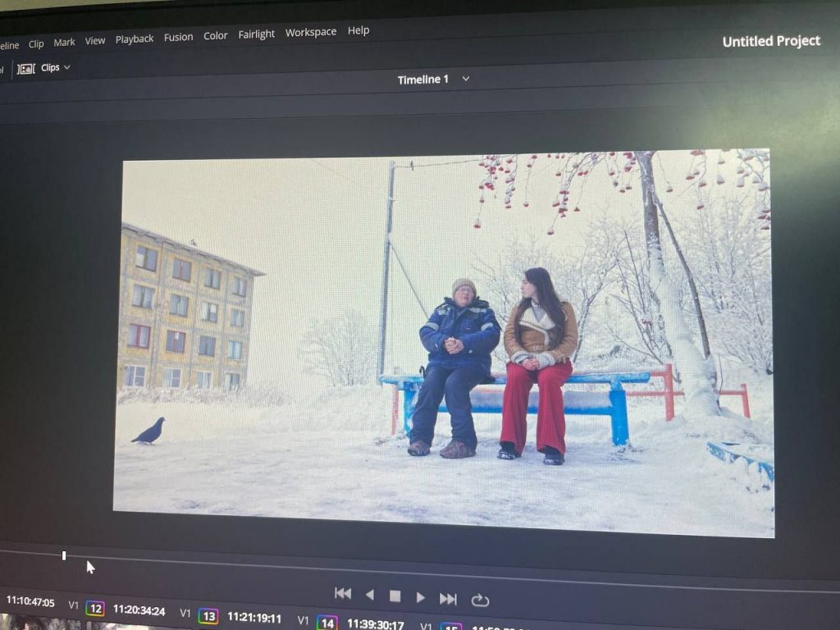
Task: Start forward playback
Action: 421,598
